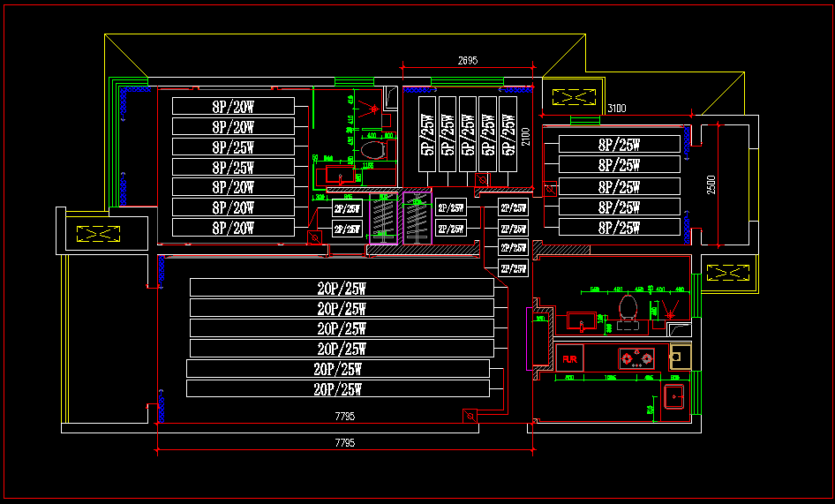Screen dimensions: 835x504
Task: Select the 3100 dimension text
Action: (617, 109)
